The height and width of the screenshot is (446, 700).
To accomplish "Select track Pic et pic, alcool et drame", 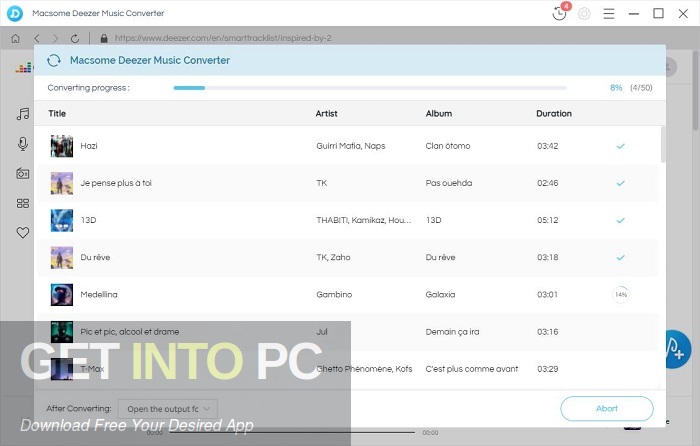I will 129,332.
